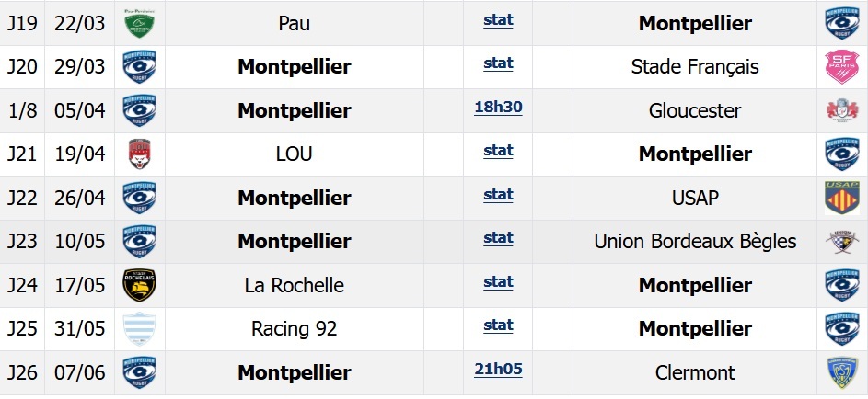Click the Clermont yellow-blue crest
868x399 pixels.
click(841, 372)
